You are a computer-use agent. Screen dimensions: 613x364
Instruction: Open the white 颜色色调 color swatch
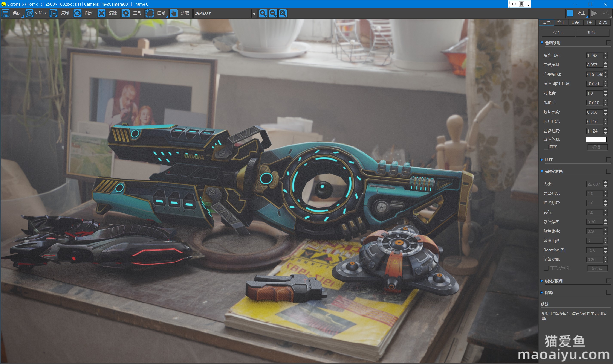click(x=596, y=139)
